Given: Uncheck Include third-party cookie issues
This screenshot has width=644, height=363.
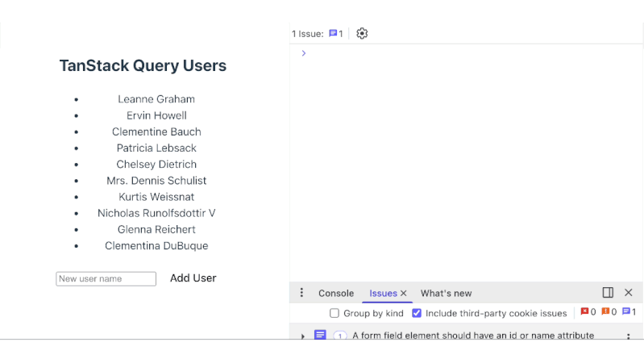Looking at the screenshot, I should point(417,313).
